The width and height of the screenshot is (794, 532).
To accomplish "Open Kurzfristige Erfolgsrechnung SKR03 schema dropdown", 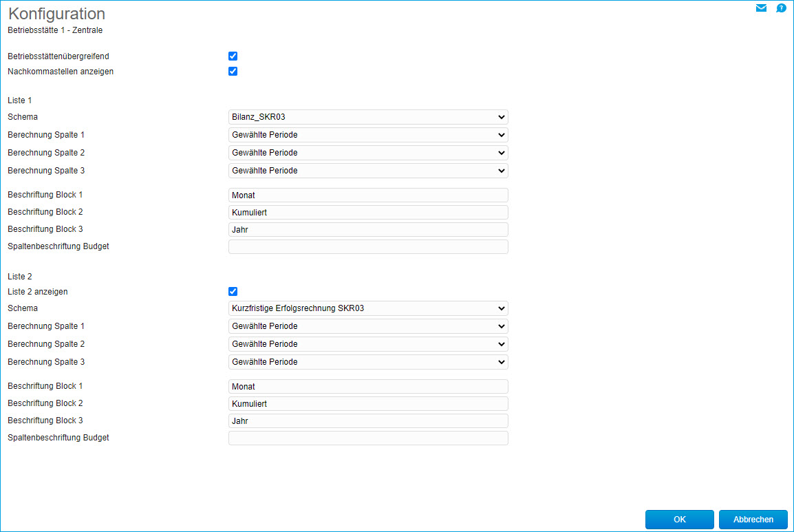I will click(368, 308).
